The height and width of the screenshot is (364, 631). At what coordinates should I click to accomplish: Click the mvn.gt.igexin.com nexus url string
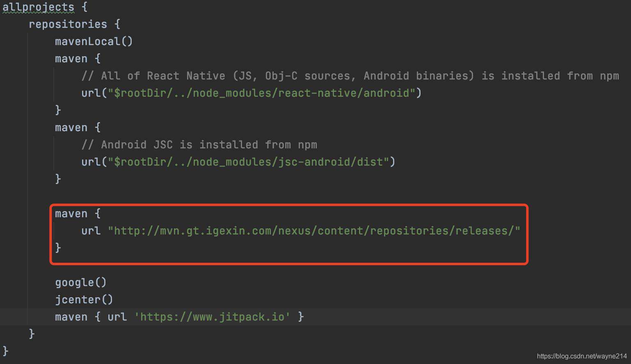point(314,231)
